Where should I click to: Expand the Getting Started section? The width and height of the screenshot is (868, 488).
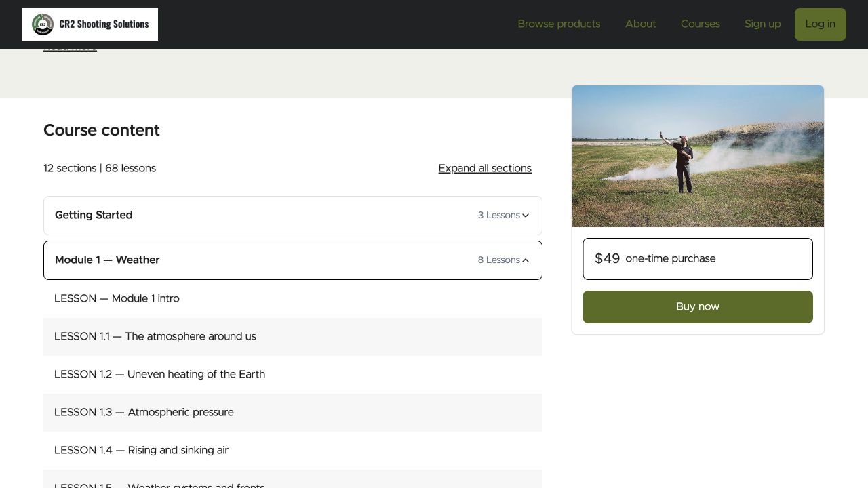click(x=293, y=216)
